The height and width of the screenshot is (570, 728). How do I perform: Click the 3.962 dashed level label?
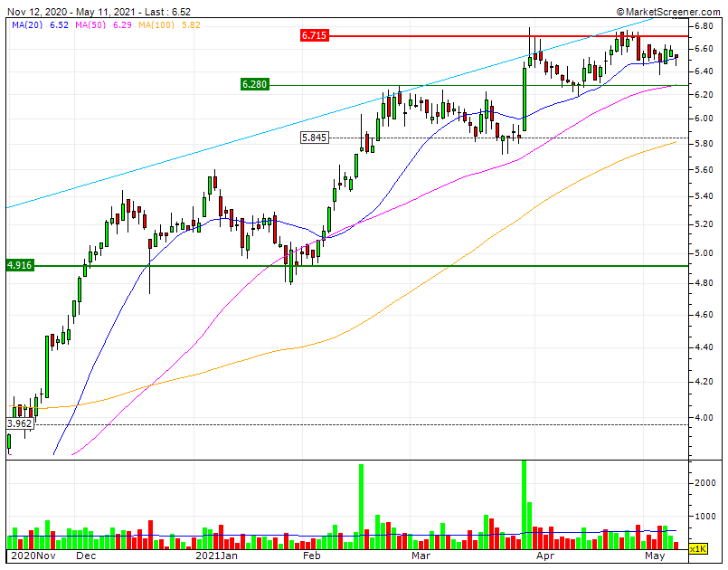(20, 423)
